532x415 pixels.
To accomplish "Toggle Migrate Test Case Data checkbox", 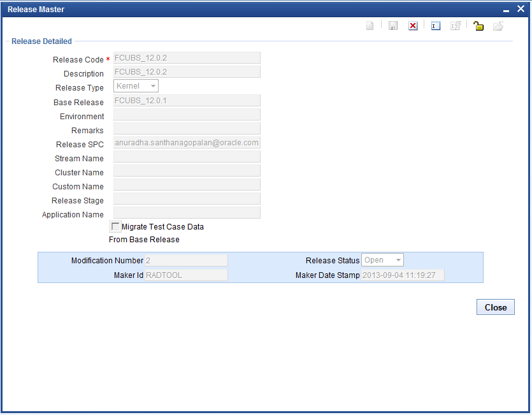I will [x=115, y=226].
